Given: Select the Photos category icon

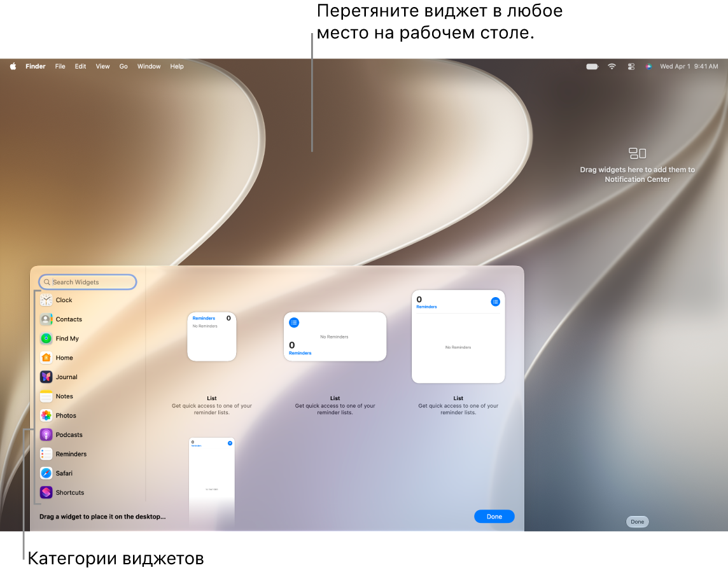Looking at the screenshot, I should point(46,415).
